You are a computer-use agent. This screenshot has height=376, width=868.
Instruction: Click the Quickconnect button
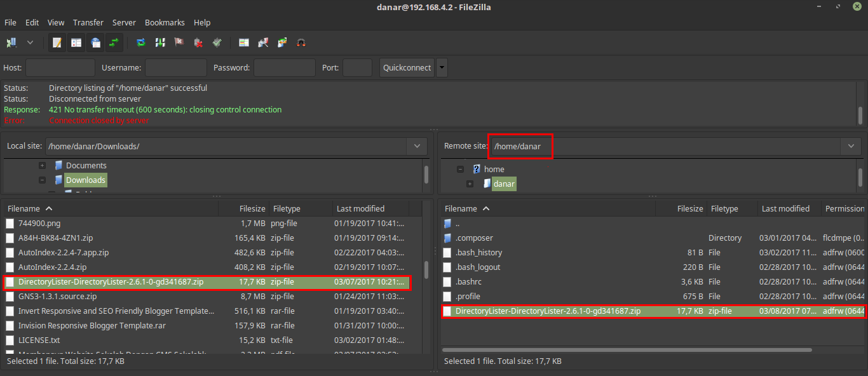tap(407, 68)
